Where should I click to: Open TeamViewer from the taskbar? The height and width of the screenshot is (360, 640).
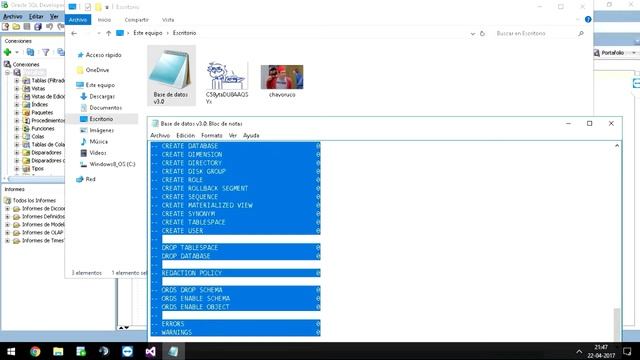coord(127,351)
